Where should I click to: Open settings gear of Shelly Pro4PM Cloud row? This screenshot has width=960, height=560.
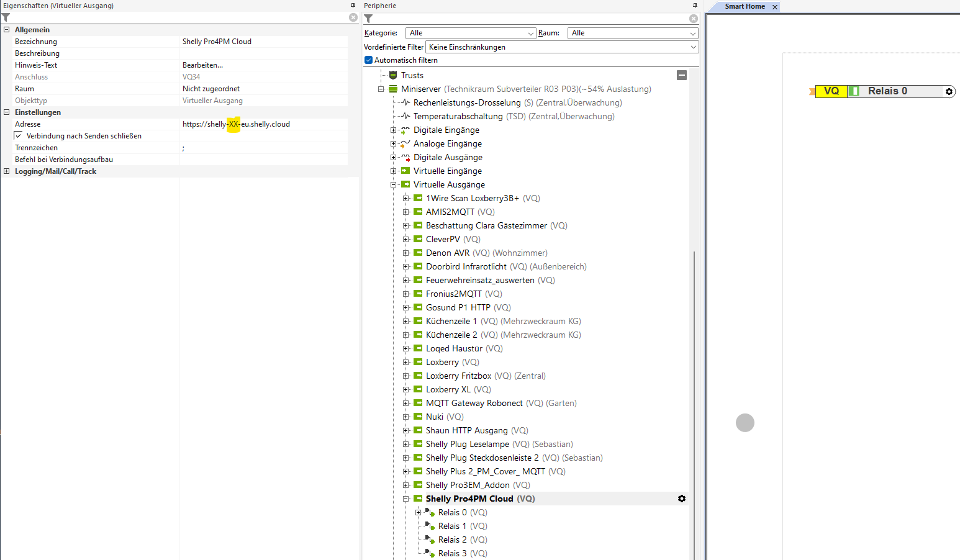click(x=682, y=499)
